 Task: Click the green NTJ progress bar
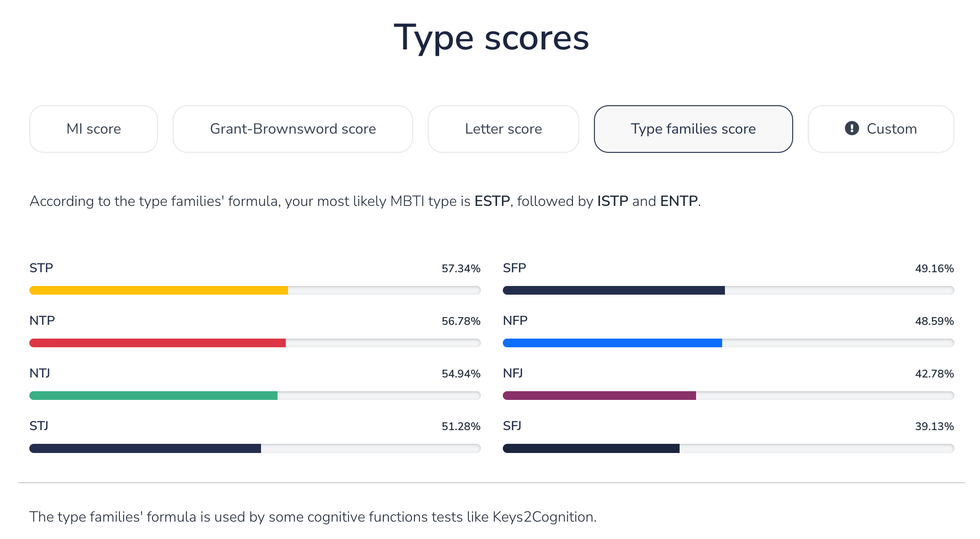coord(153,395)
